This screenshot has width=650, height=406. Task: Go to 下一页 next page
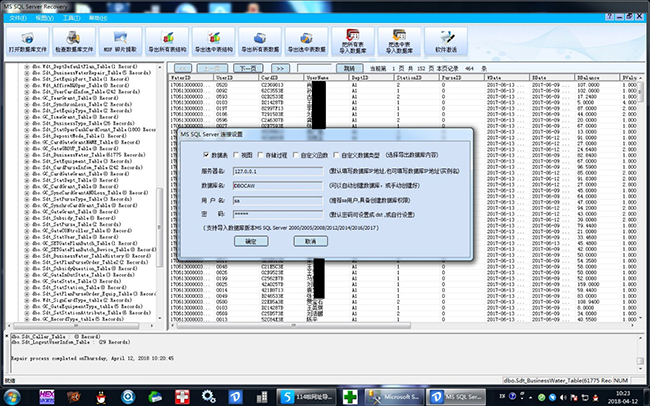pos(248,68)
